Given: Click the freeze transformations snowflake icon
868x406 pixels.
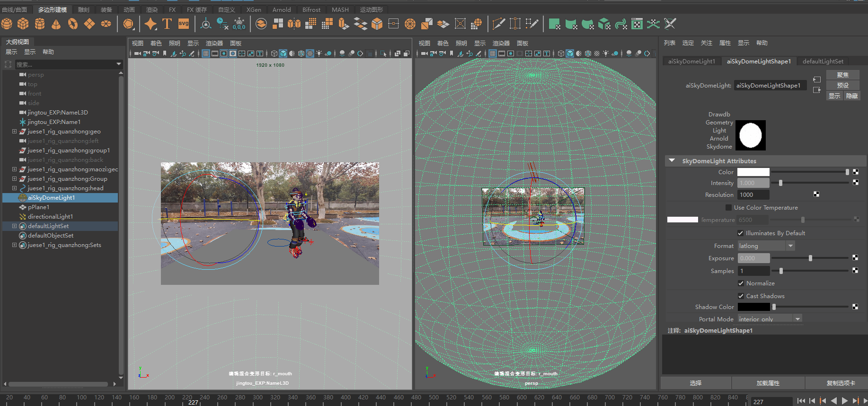Looking at the screenshot, I should pos(239,24).
